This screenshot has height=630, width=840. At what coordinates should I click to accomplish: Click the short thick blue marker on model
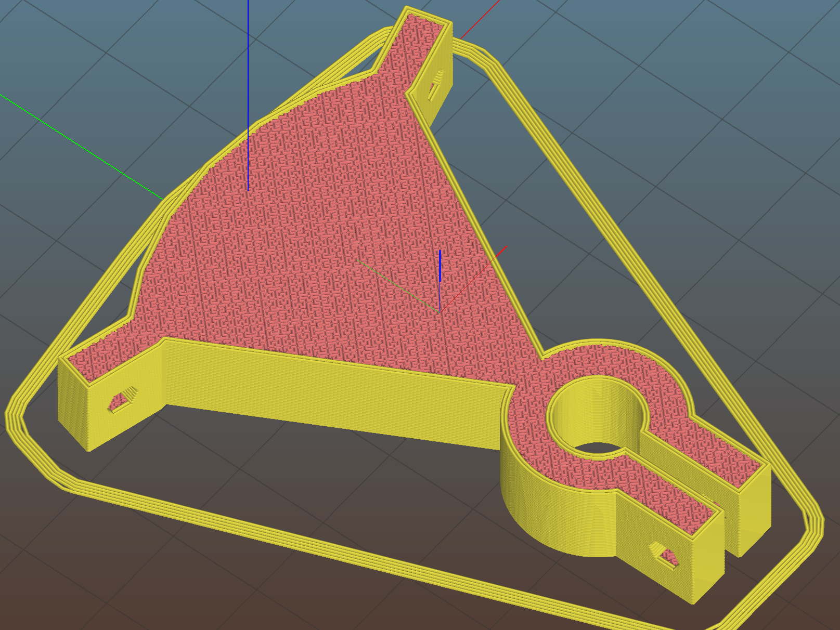440,266
